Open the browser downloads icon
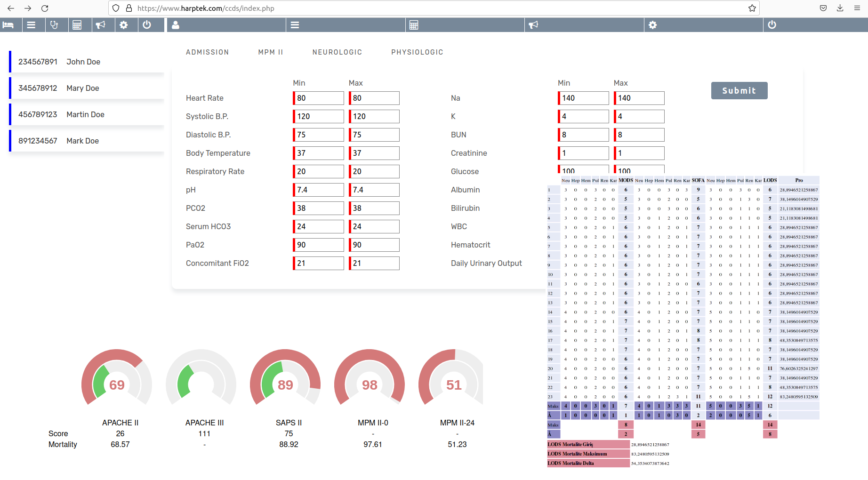868x480 pixels. [840, 8]
